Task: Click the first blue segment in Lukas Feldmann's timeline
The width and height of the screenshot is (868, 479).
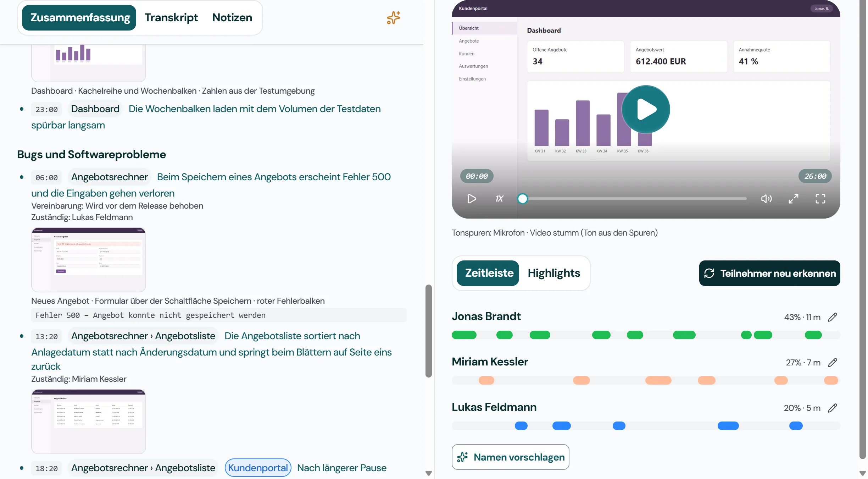Action: 521,426
